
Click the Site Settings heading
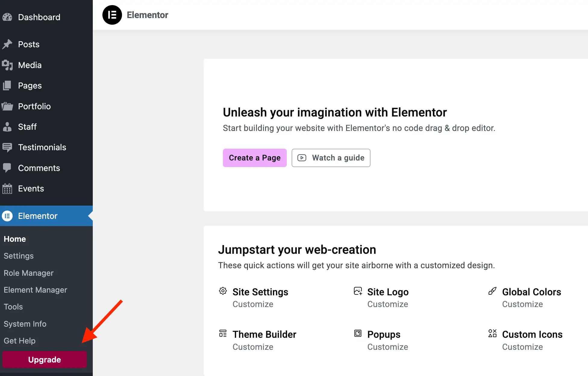tap(260, 292)
